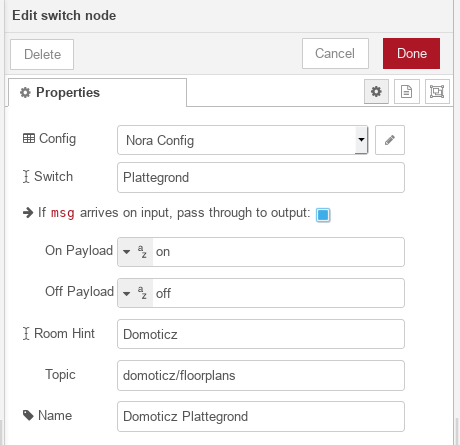Delete the switch node

[42, 54]
